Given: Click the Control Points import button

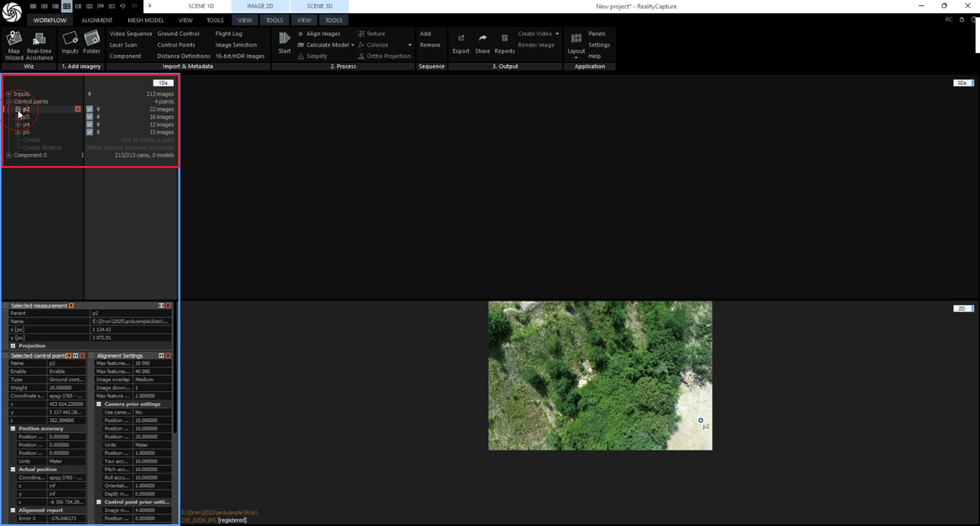Looking at the screenshot, I should pyautogui.click(x=176, y=45).
